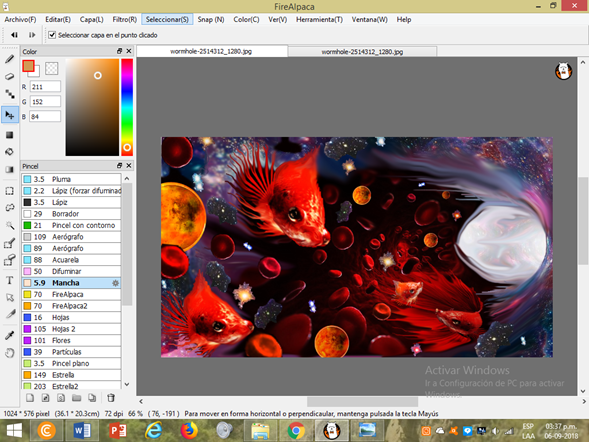
Task: Open the Editar(E) menu
Action: click(x=58, y=20)
